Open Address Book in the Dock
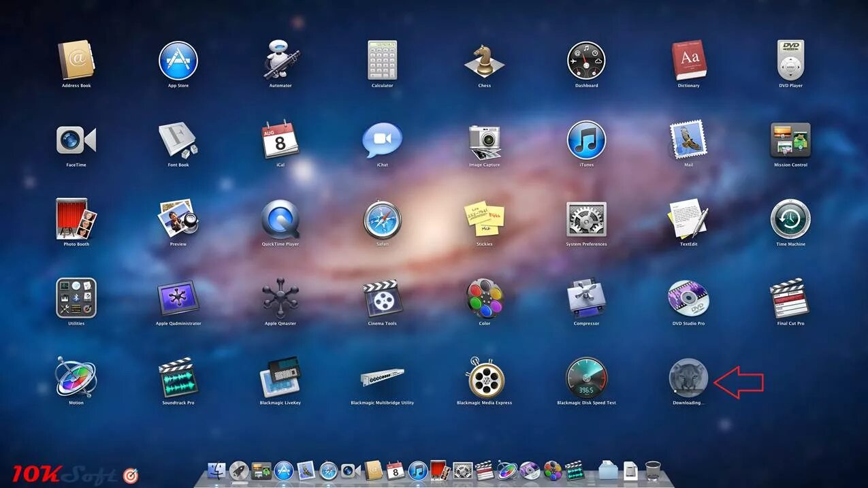 374,471
